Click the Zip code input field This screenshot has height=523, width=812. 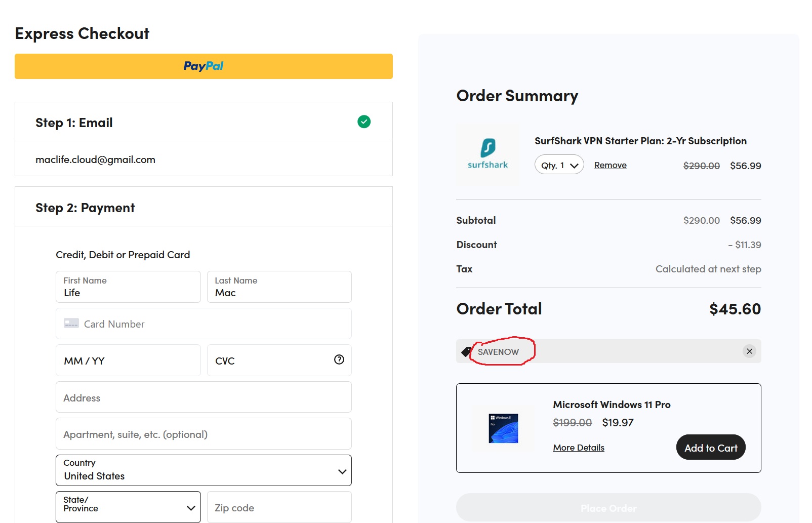[279, 507]
